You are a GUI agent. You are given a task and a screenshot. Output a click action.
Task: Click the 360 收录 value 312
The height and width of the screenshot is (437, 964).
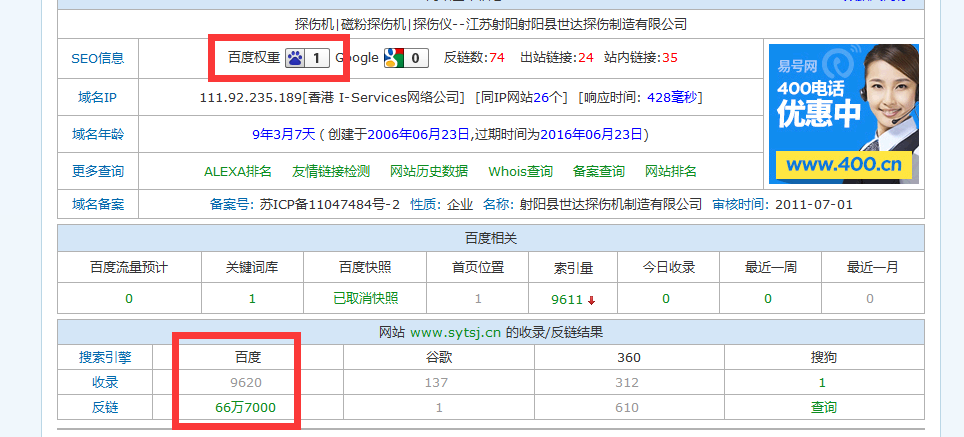tap(628, 382)
